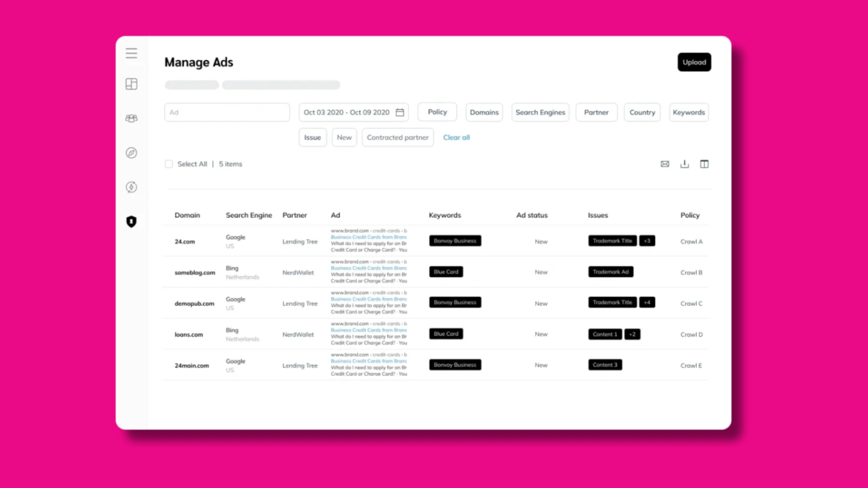This screenshot has height=488, width=868.
Task: Open the team members sidebar icon
Action: (131, 118)
